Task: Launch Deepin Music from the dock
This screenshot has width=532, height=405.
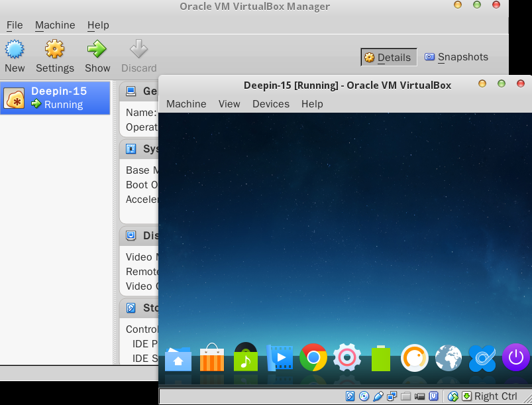Action: [x=246, y=357]
